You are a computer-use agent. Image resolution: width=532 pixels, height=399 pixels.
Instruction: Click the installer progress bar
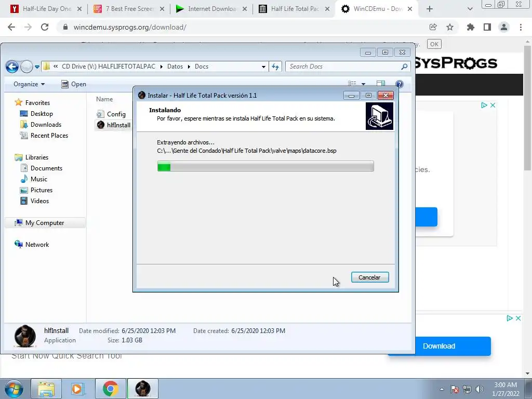click(265, 166)
